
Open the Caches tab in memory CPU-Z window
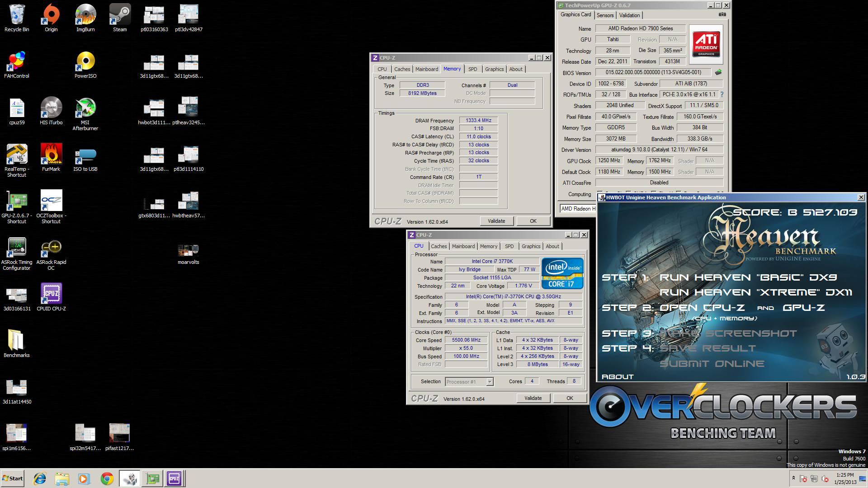pos(402,69)
